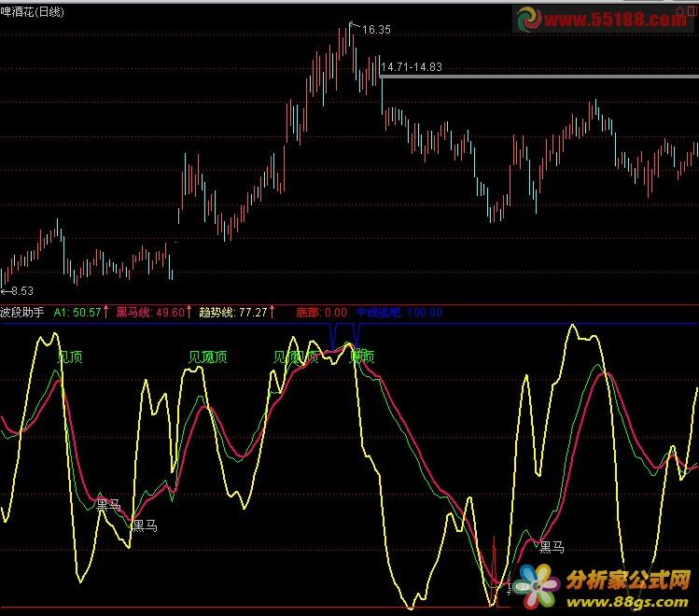
Task: Click the 底部: 0.00 indicator value
Action: (321, 312)
